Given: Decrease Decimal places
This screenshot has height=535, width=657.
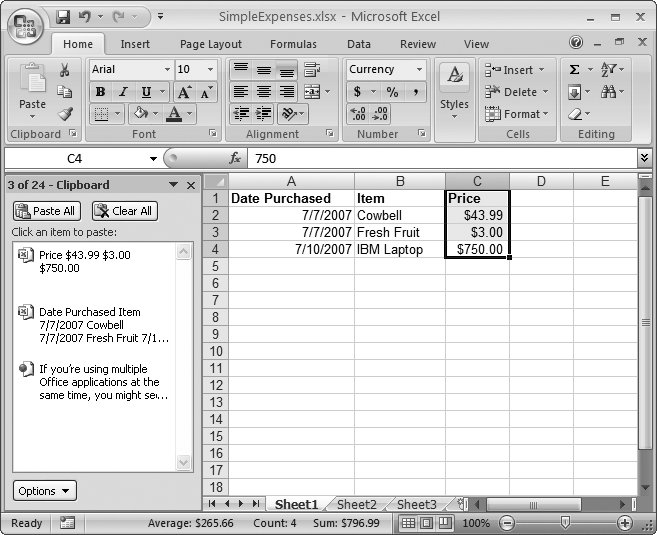Looking at the screenshot, I should point(380,114).
